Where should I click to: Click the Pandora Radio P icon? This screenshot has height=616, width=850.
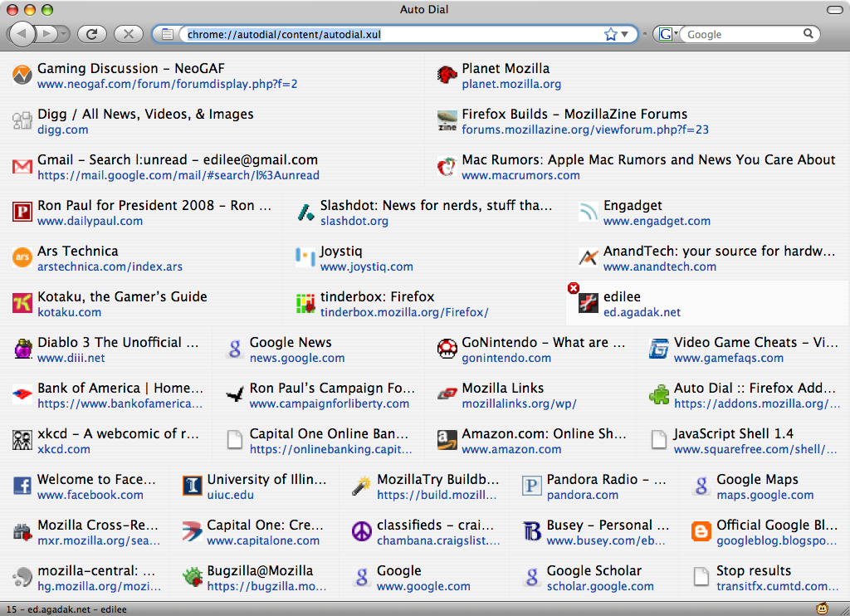coord(532,486)
